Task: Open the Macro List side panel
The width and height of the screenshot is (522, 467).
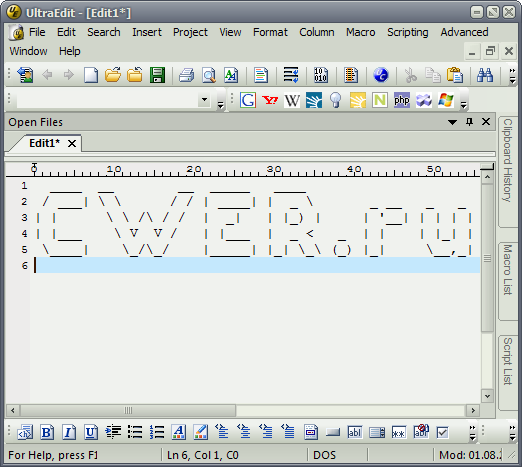Action: coord(507,270)
